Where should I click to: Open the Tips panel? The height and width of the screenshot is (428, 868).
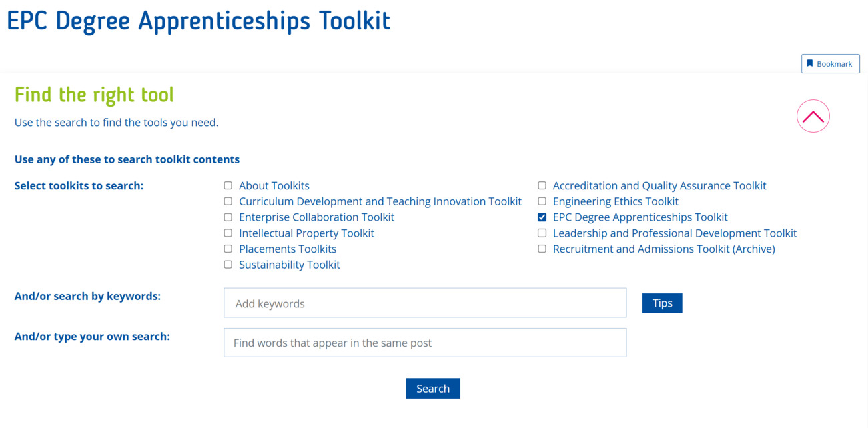point(662,303)
